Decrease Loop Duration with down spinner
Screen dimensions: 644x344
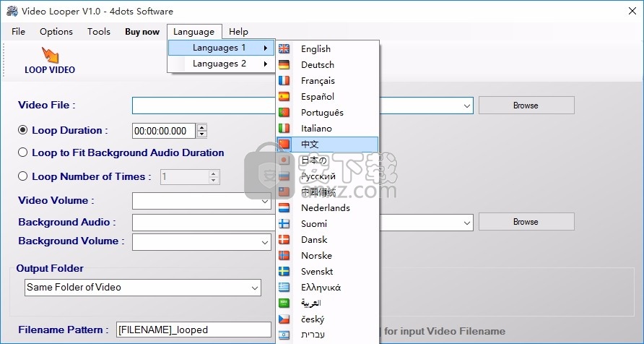pyautogui.click(x=201, y=134)
